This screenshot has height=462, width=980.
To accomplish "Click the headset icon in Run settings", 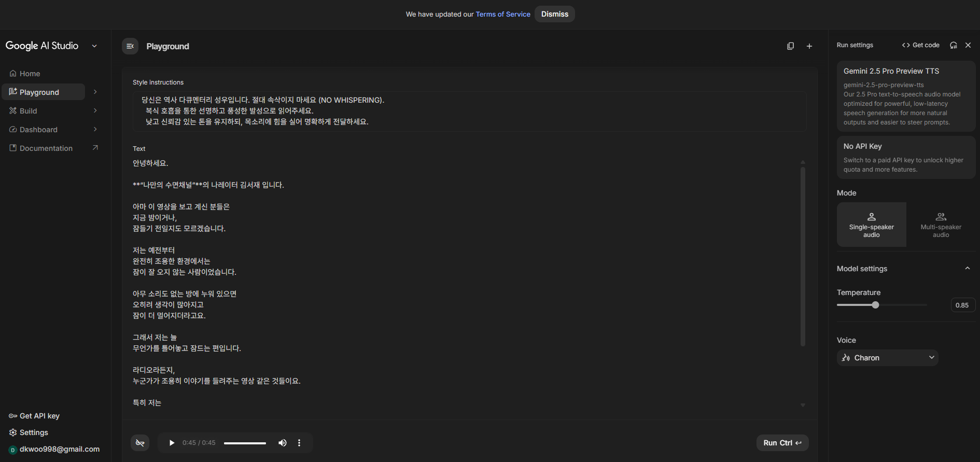I will pos(953,45).
